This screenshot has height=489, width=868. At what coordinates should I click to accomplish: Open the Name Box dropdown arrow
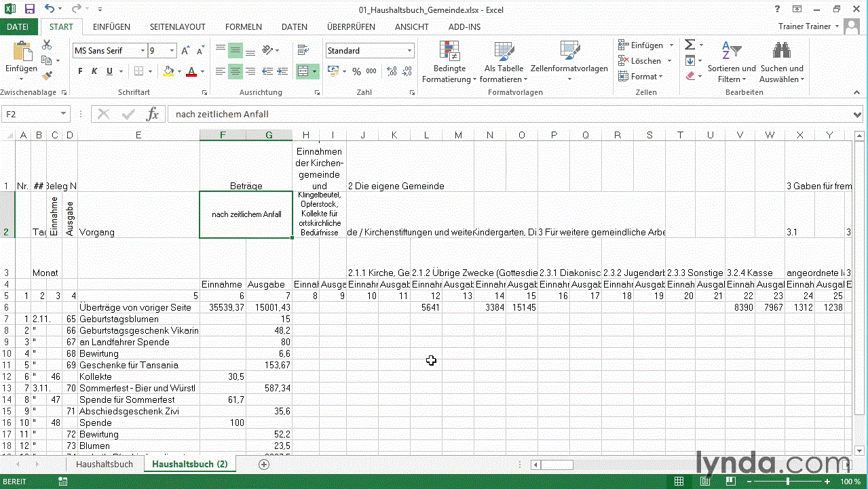coord(64,114)
